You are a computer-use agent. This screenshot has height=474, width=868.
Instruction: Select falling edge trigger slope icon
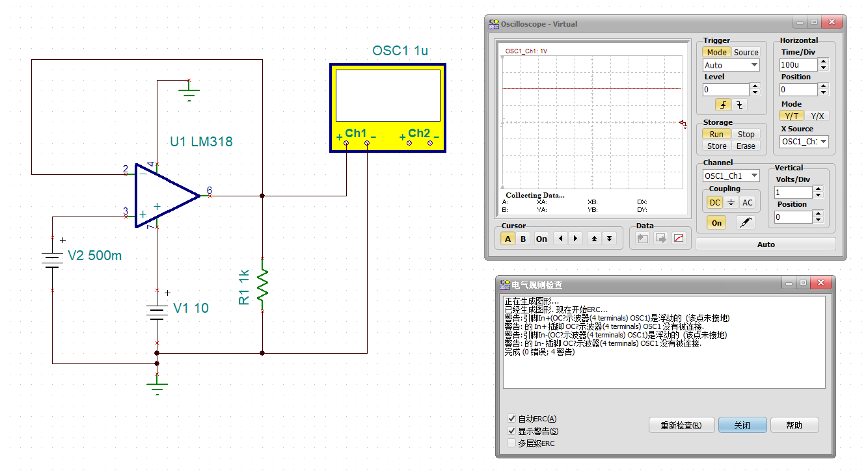pos(739,105)
